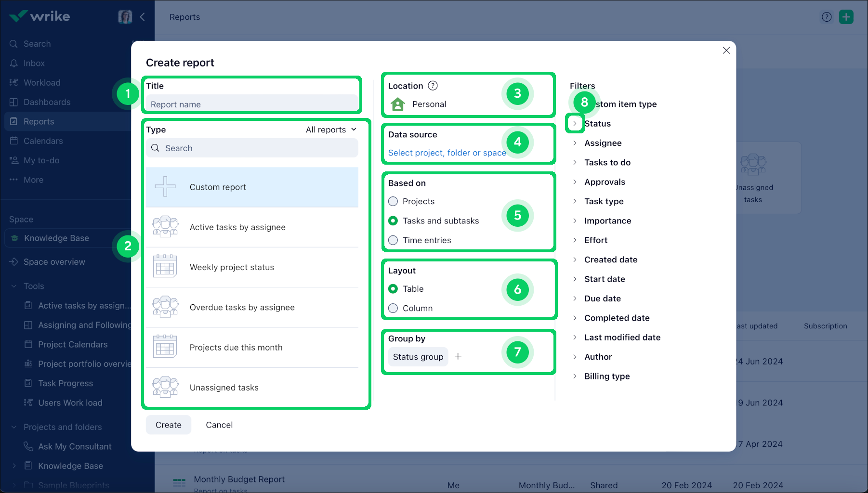The image size is (868, 493).
Task: Select the Time entries radio button
Action: coord(393,240)
